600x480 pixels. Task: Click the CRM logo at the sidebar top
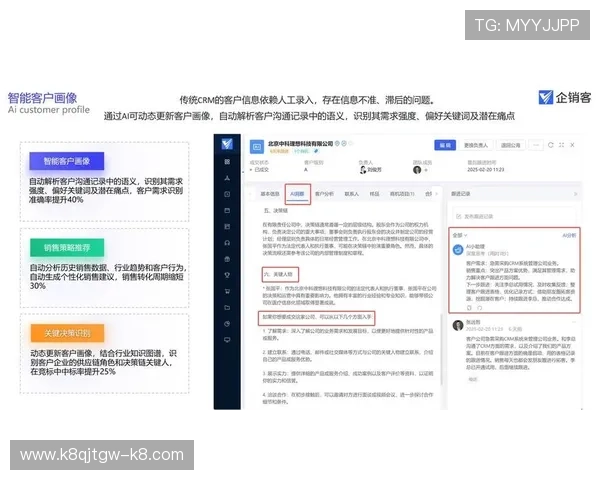[227, 144]
